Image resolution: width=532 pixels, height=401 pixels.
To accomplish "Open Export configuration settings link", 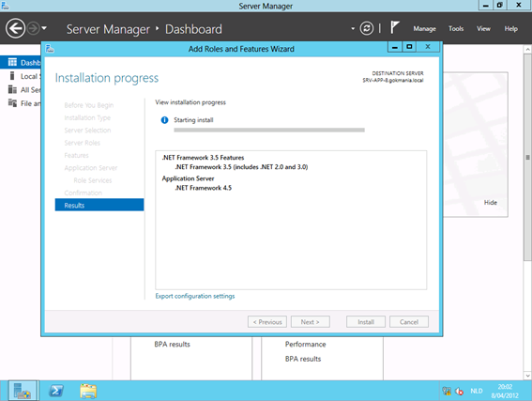I will [195, 296].
